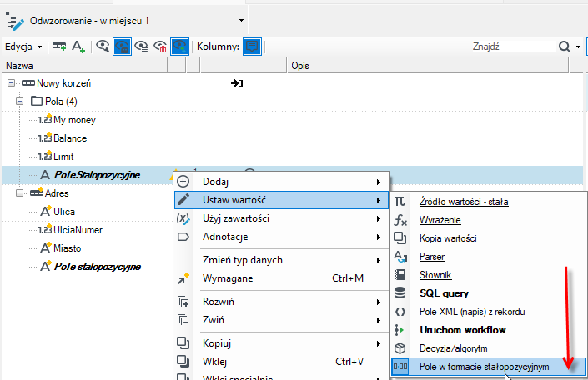Choose Wymagane from the context menu
588x380 pixels.
(x=282, y=278)
